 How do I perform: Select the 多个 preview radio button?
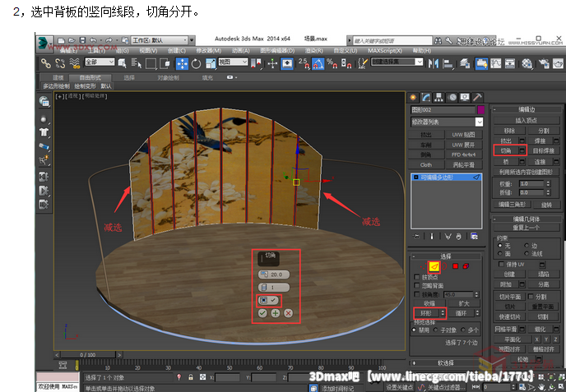[x=463, y=330]
